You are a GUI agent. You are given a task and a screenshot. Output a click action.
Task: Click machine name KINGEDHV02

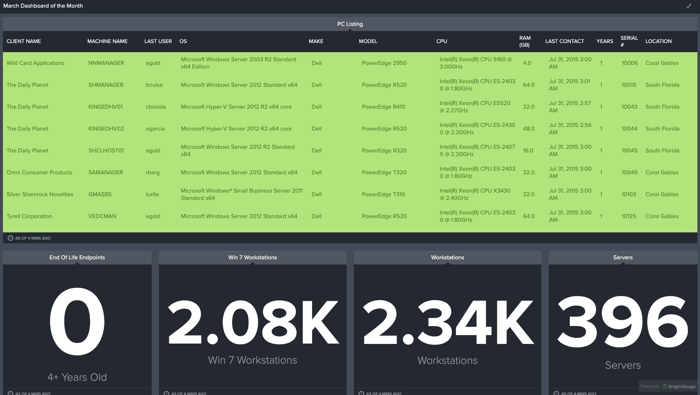(106, 129)
